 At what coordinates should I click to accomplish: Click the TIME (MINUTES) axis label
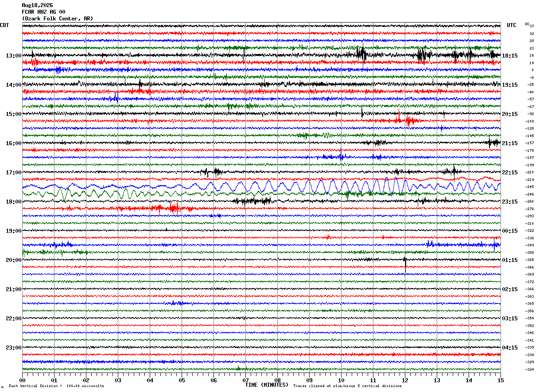click(267, 385)
